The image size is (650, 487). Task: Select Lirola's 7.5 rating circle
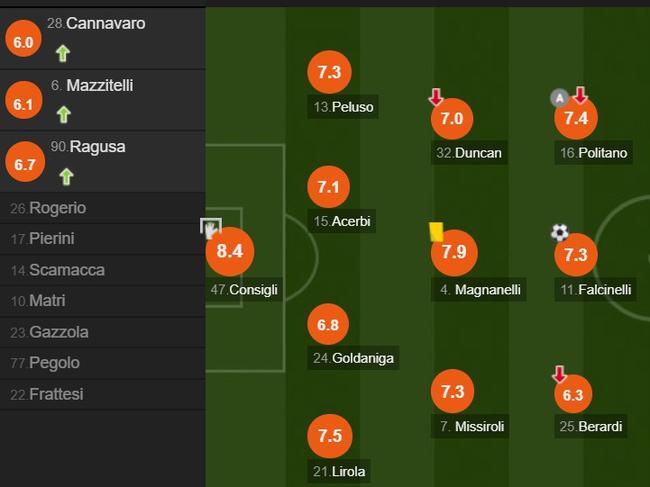coord(329,436)
